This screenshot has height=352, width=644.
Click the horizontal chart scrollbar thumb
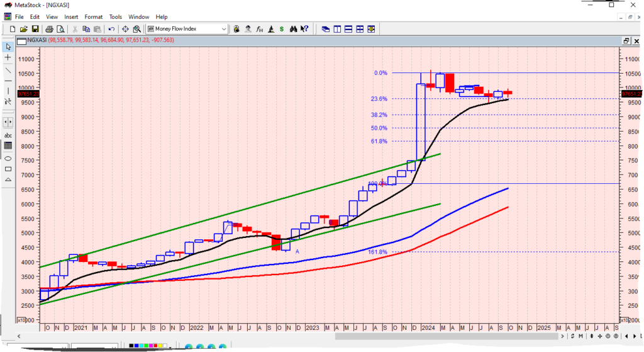[447, 337]
